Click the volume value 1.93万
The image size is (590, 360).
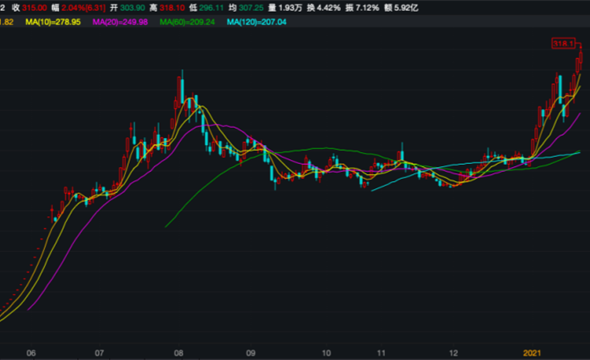(x=290, y=8)
